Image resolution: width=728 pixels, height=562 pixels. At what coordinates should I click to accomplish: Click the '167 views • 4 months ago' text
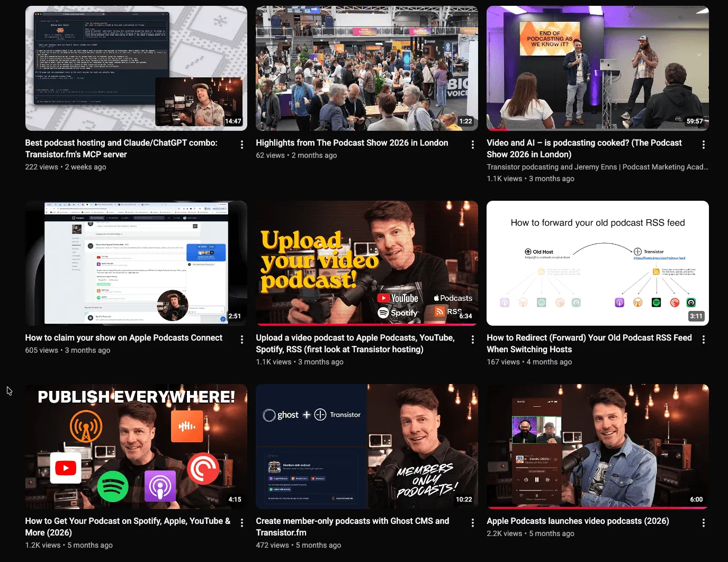click(x=529, y=362)
